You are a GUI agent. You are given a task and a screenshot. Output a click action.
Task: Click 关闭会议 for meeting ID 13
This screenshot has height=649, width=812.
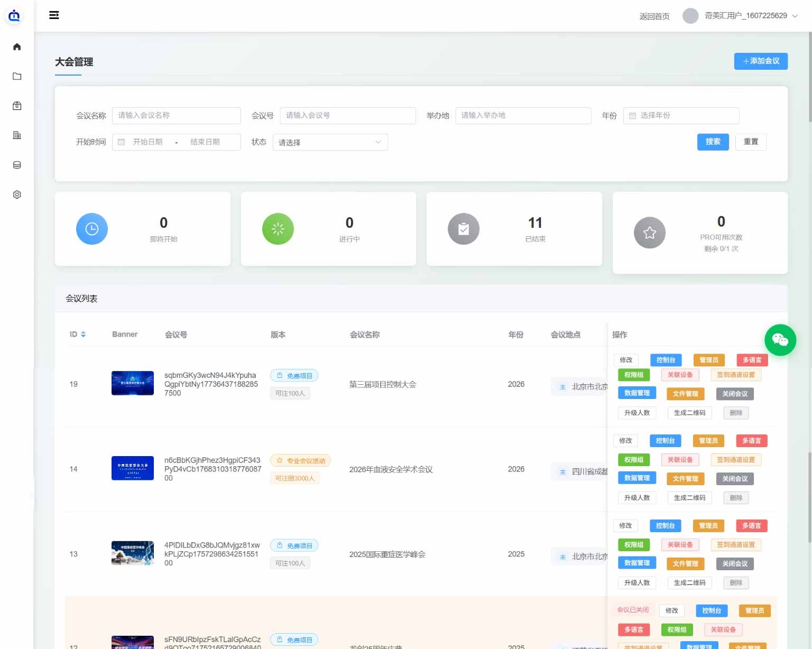coord(735,564)
